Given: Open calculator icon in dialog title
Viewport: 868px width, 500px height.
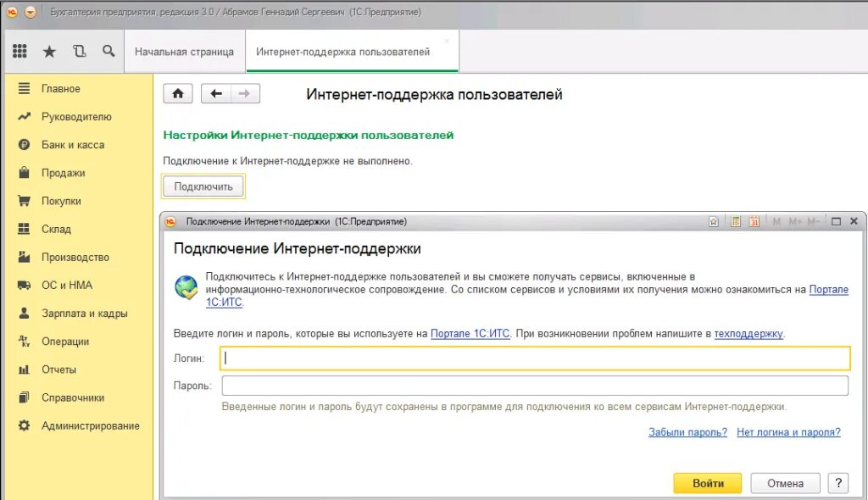Looking at the screenshot, I should 735,221.
